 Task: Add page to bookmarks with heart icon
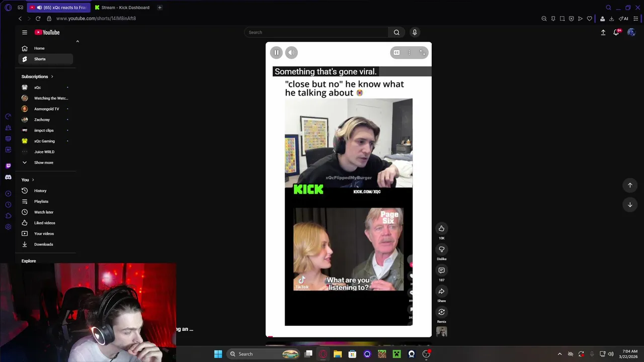590,19
